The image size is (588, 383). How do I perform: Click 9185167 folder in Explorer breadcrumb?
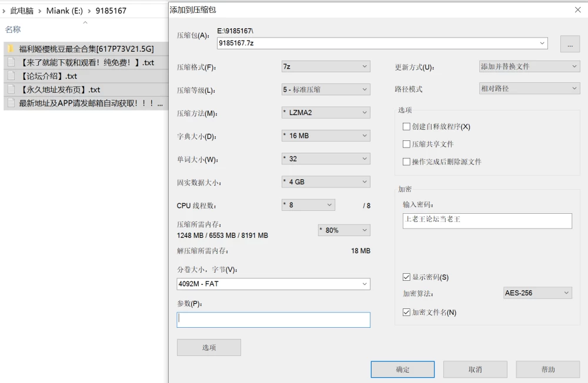111,11
